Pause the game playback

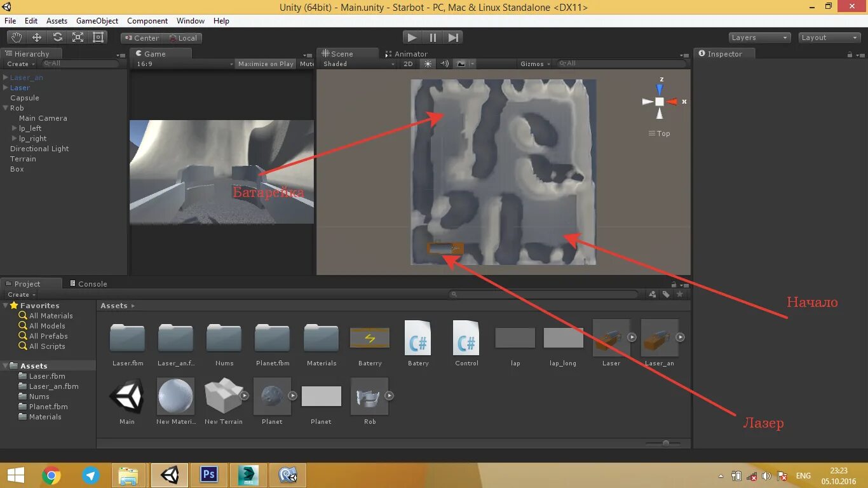(x=433, y=37)
